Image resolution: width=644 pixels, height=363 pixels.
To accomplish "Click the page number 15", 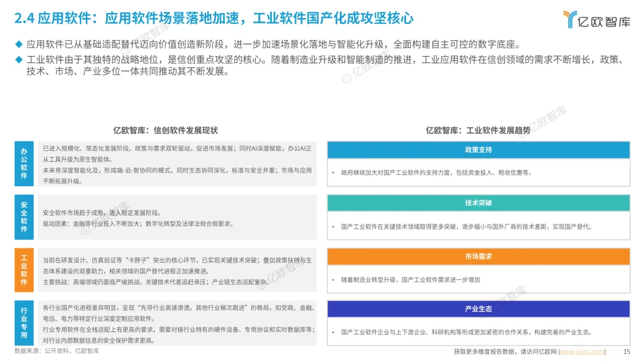I will [626, 352].
